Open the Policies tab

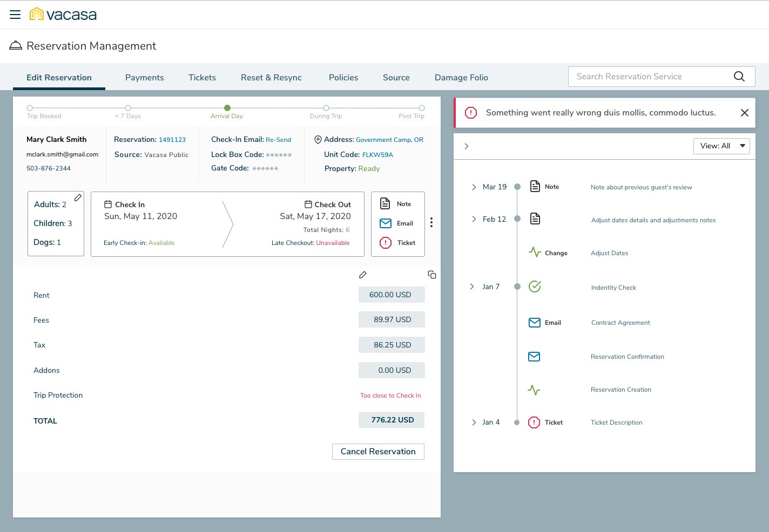click(343, 78)
